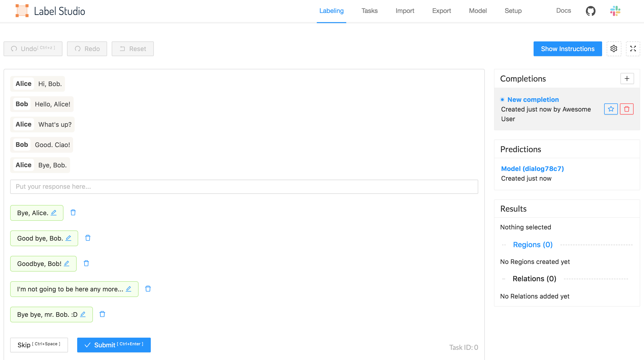Open the Export tab
Screen dimensions: 644x360
tap(441, 11)
